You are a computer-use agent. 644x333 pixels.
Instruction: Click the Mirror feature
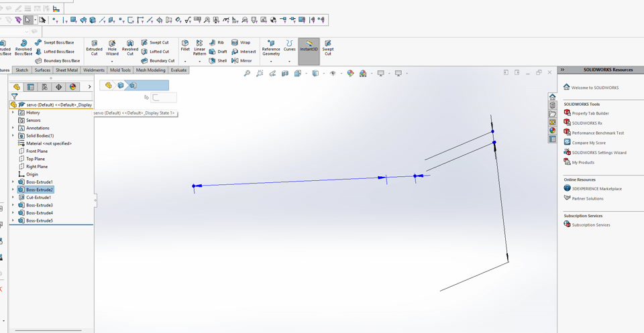[241, 61]
